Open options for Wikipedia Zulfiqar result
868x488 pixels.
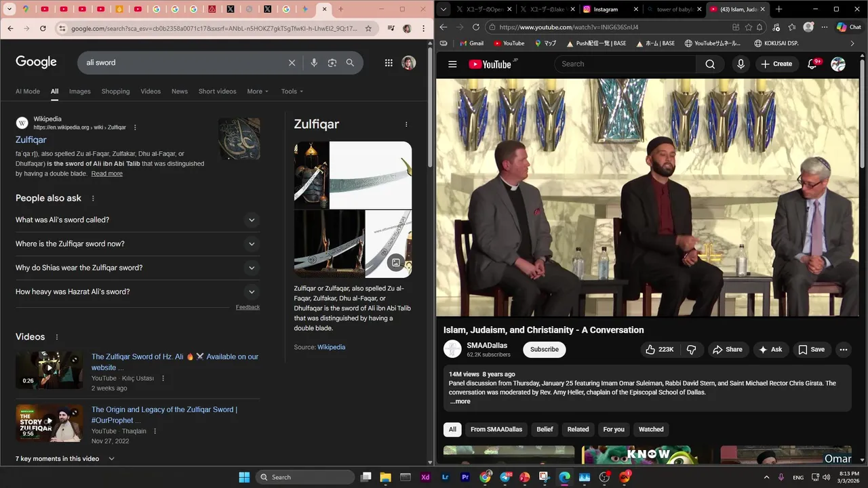click(135, 127)
